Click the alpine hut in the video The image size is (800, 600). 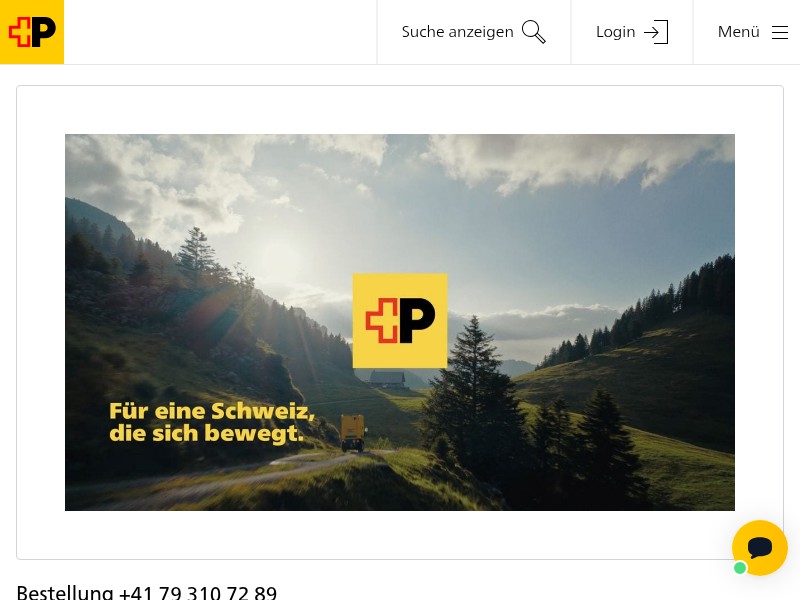coord(387,380)
